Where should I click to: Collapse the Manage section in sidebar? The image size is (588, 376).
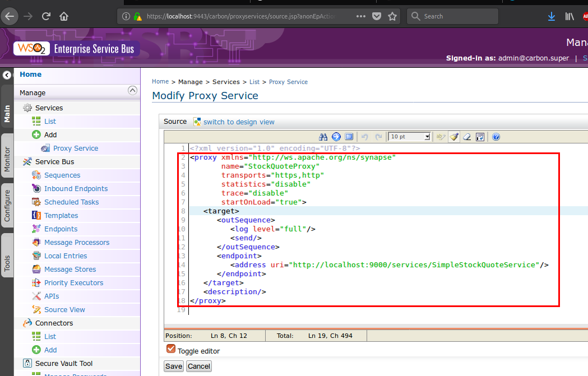coord(132,90)
